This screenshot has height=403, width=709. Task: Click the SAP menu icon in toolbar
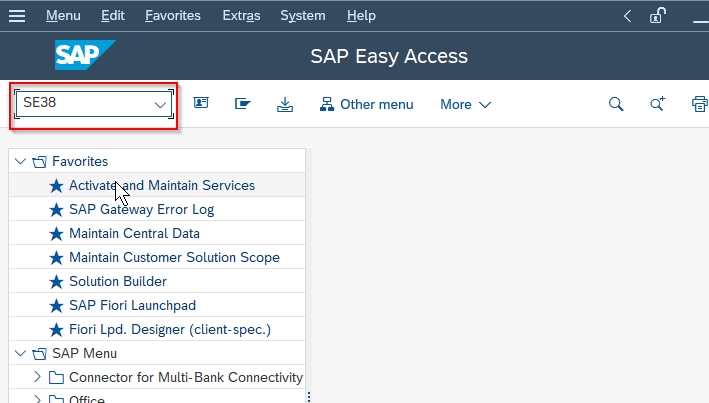(x=242, y=104)
